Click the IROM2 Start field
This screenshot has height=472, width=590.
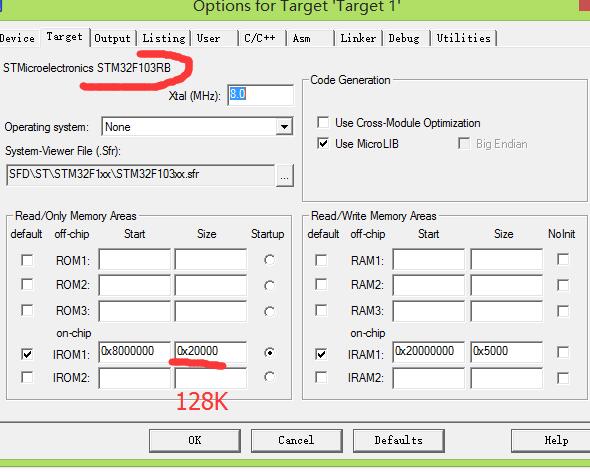(134, 378)
